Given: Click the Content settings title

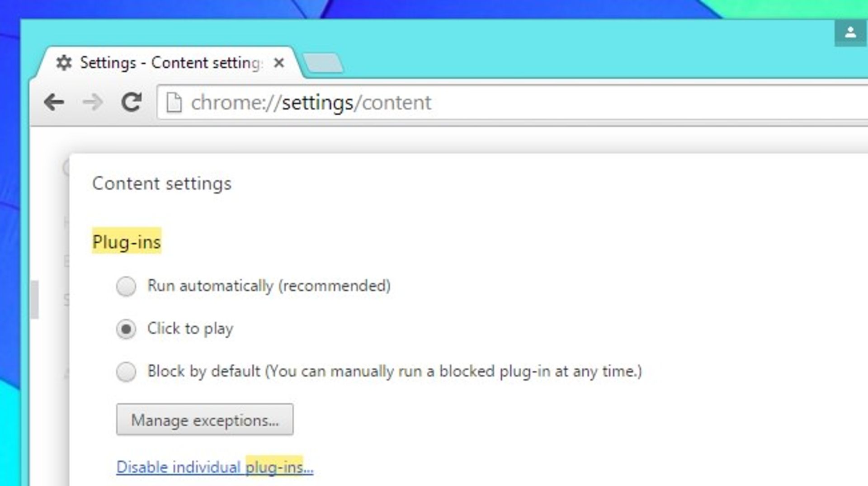Looking at the screenshot, I should [162, 183].
